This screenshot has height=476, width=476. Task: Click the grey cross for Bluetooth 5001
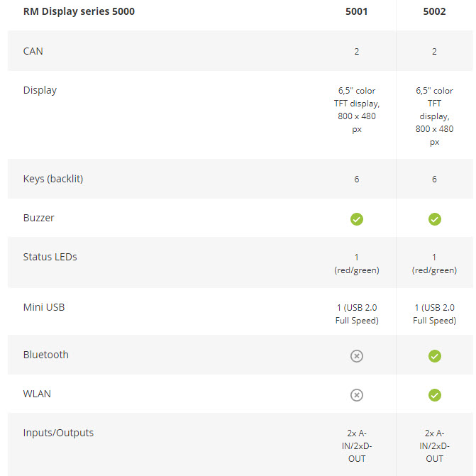click(357, 356)
